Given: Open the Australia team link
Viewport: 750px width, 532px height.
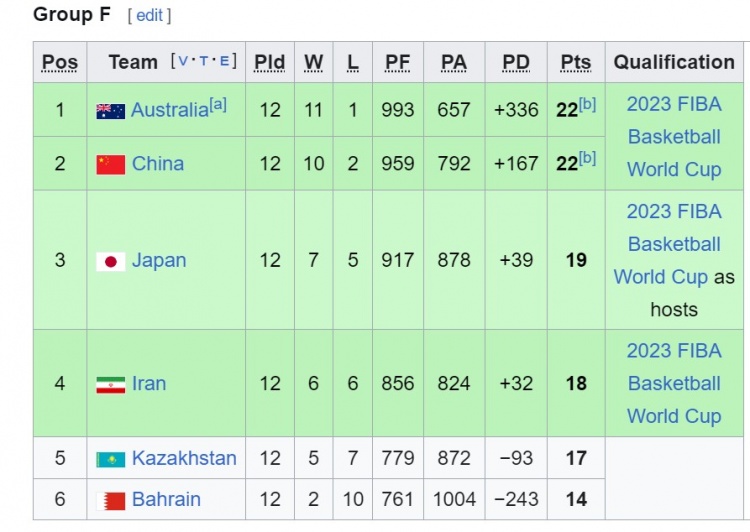Looking at the screenshot, I should (169, 110).
